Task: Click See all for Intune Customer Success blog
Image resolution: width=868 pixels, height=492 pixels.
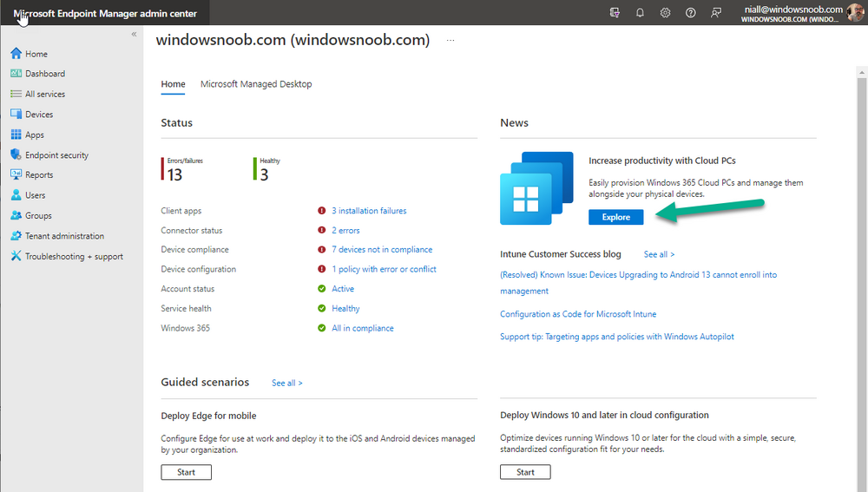Action: coord(659,254)
